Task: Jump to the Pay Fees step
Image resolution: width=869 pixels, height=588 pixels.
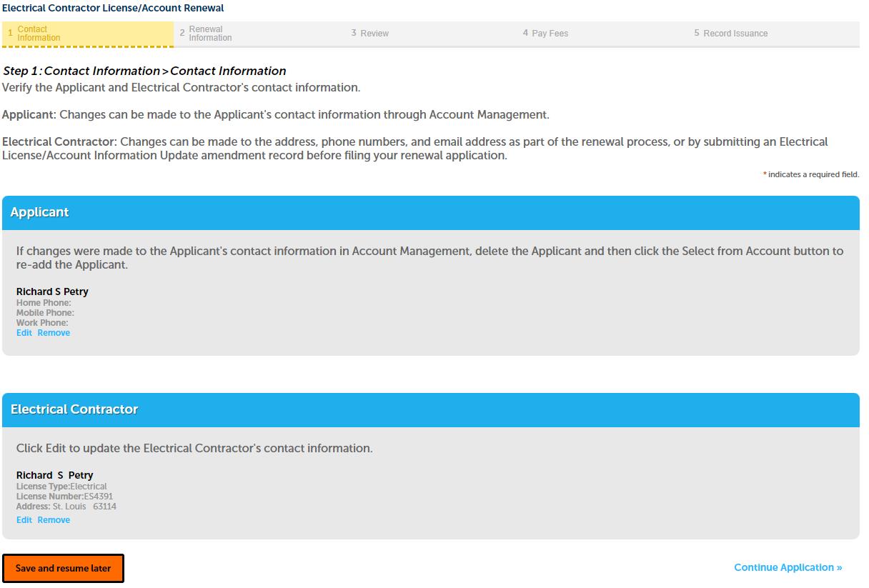Action: (x=602, y=34)
